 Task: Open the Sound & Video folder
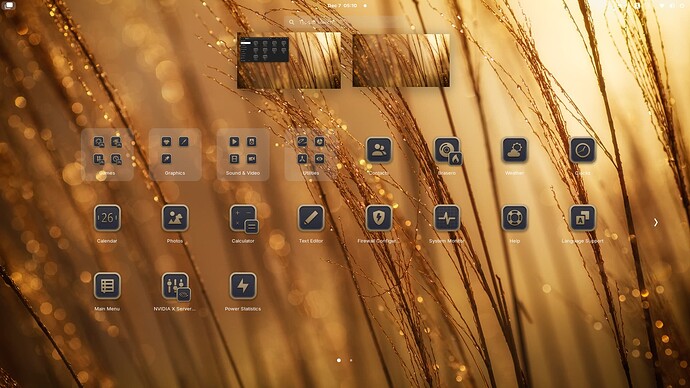point(242,154)
